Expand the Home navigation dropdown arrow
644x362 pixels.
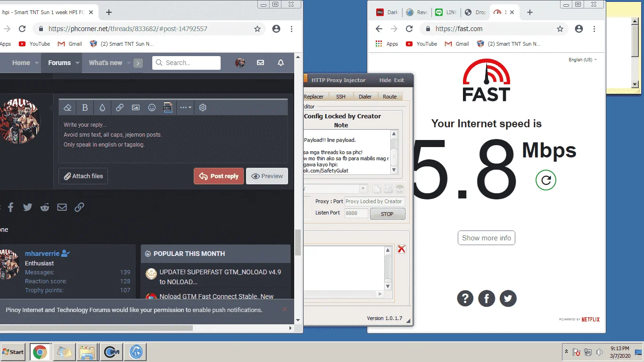(x=37, y=63)
